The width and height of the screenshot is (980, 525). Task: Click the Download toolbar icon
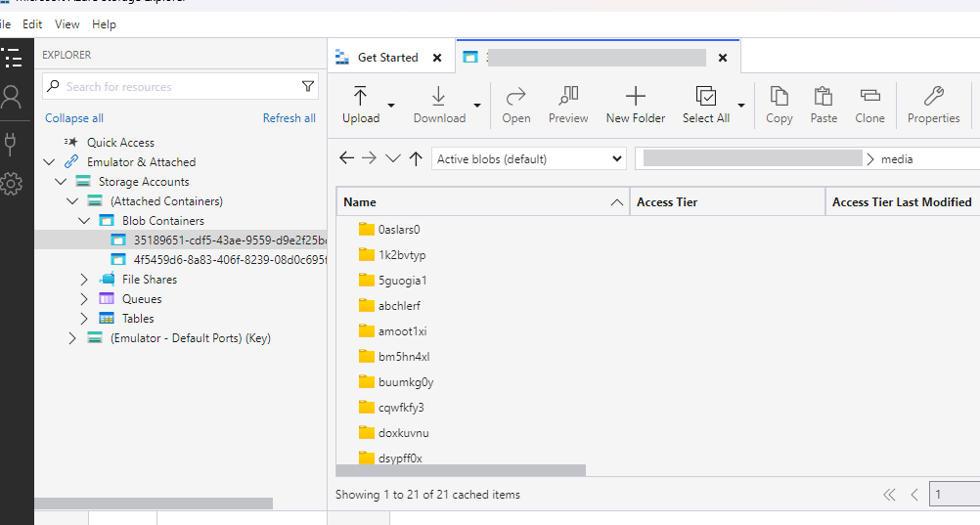(x=438, y=96)
